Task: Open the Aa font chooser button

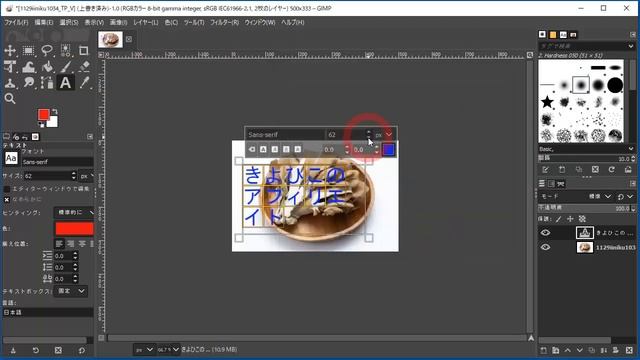Action: coord(11,158)
